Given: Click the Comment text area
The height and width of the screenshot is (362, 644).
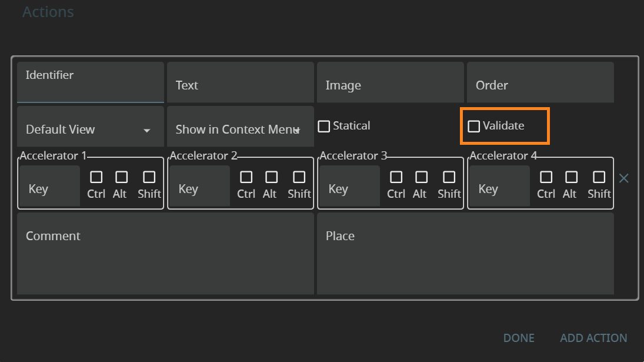Looking at the screenshot, I should (x=165, y=254).
